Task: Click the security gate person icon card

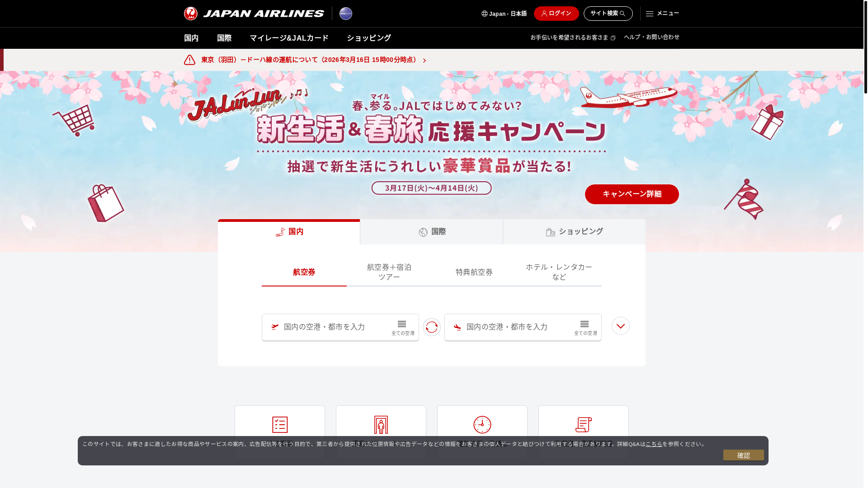Action: click(x=381, y=432)
